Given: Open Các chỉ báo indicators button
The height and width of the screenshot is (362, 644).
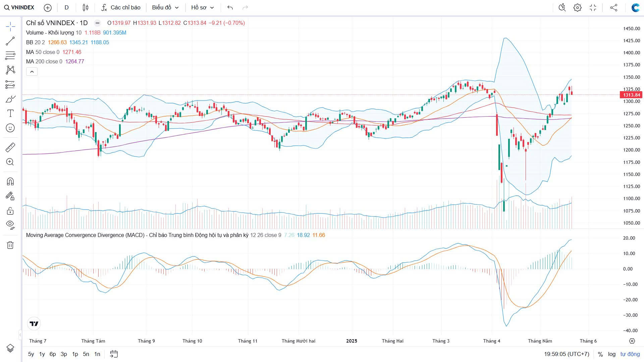Looking at the screenshot, I should 121,7.
